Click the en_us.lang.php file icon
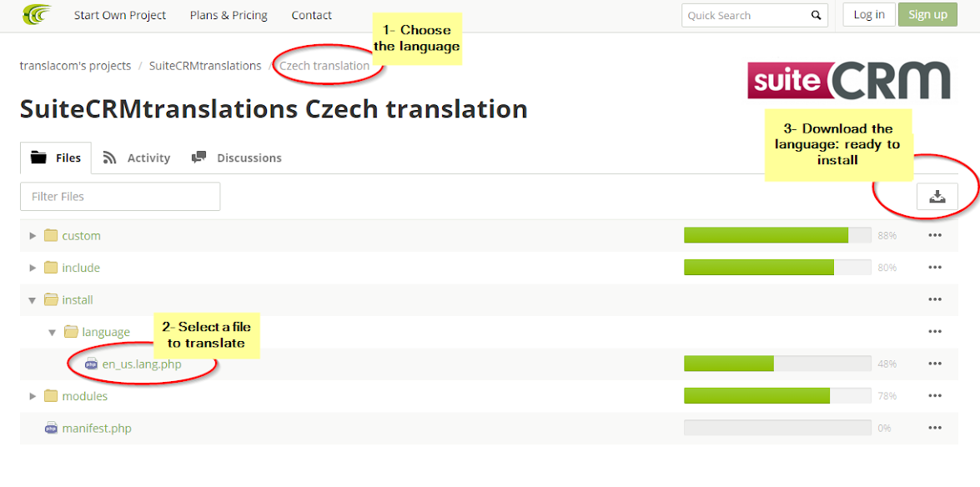Image resolution: width=980 pixels, height=487 pixels. coord(92,364)
